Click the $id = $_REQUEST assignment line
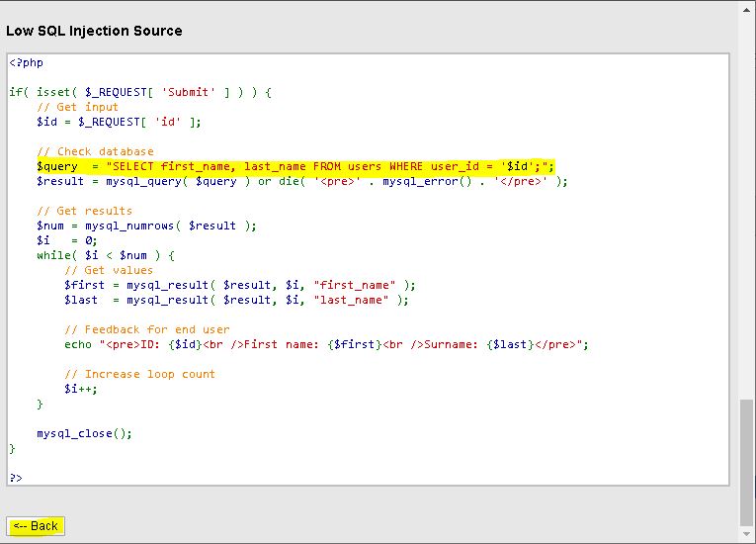The height and width of the screenshot is (544, 756). [119, 122]
